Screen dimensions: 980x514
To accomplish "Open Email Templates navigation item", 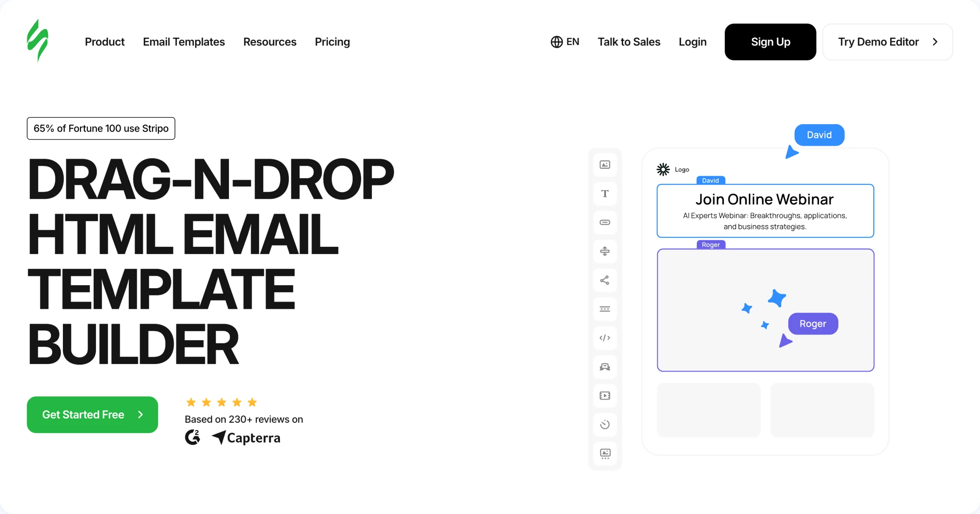I will (184, 42).
